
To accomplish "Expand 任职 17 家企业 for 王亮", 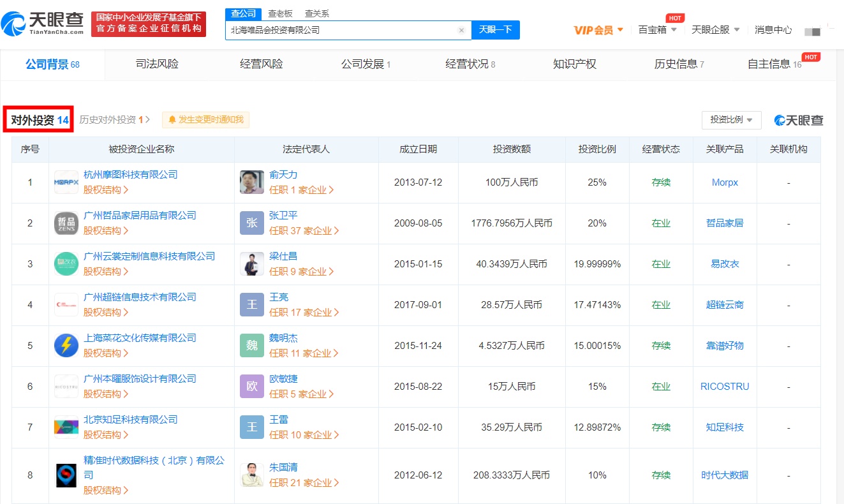I will (304, 312).
